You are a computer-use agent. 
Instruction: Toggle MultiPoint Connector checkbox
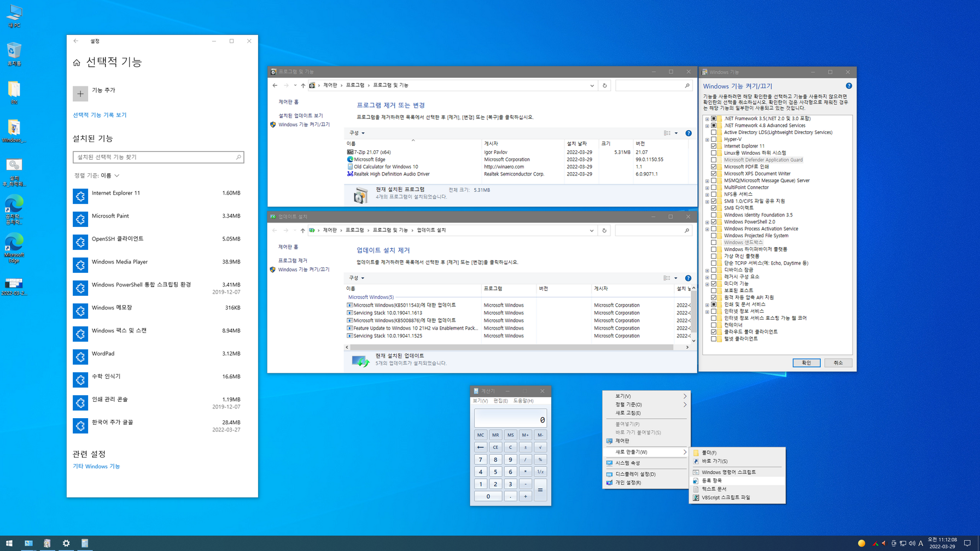pyautogui.click(x=714, y=187)
